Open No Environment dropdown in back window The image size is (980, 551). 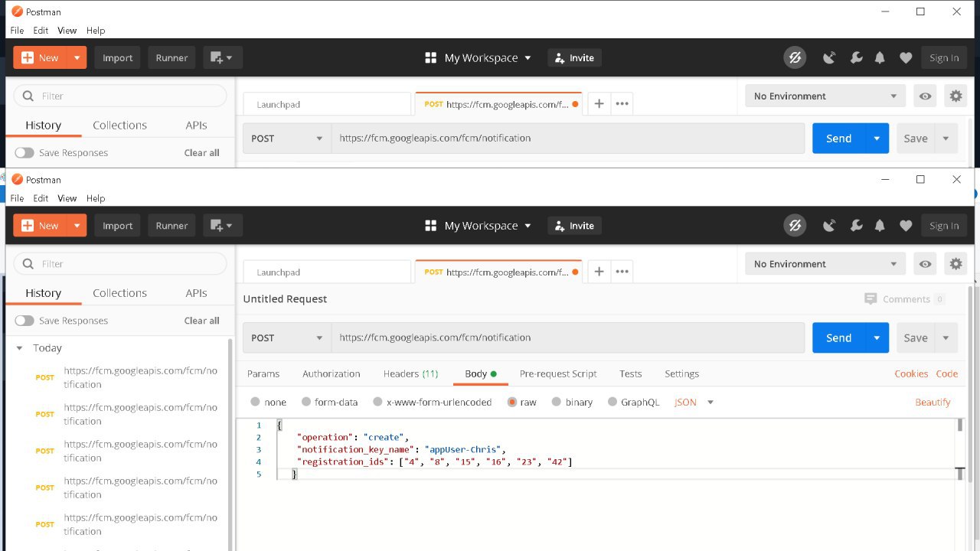coord(825,96)
